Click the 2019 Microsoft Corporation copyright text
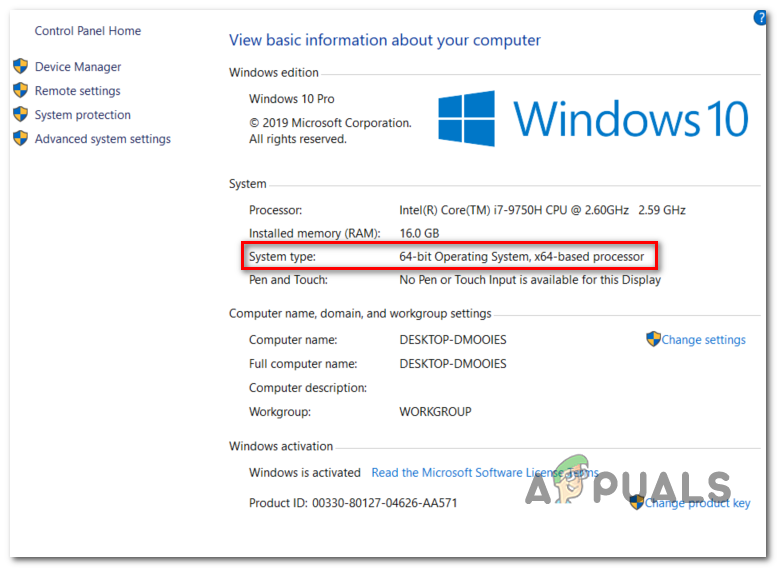777x568 pixels. tap(330, 131)
